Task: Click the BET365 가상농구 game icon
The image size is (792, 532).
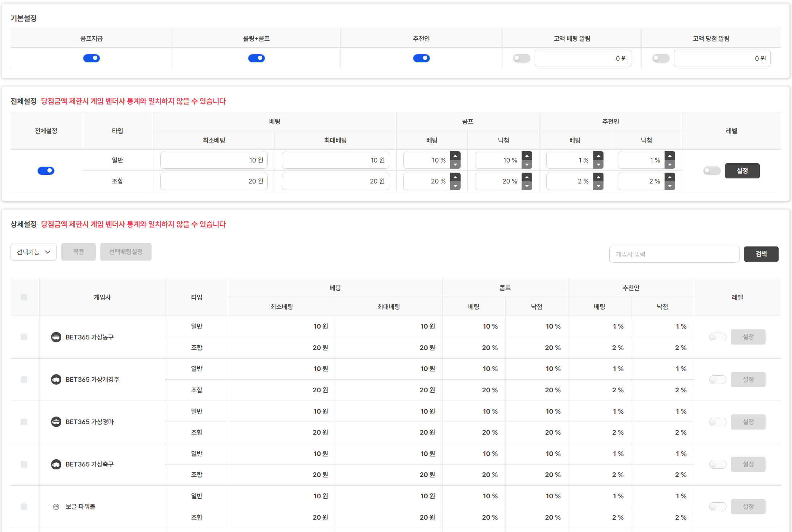Action: coord(56,337)
